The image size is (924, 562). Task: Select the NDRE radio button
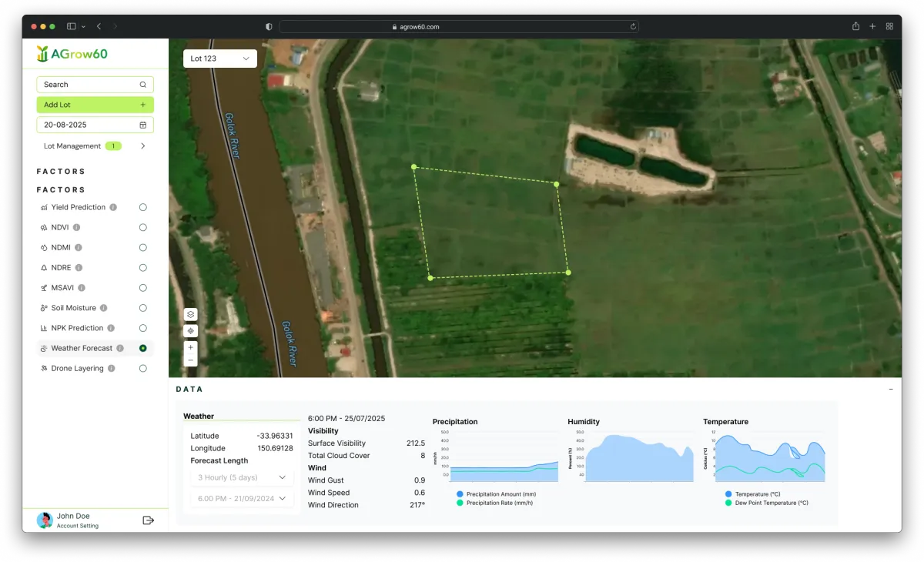pyautogui.click(x=142, y=268)
